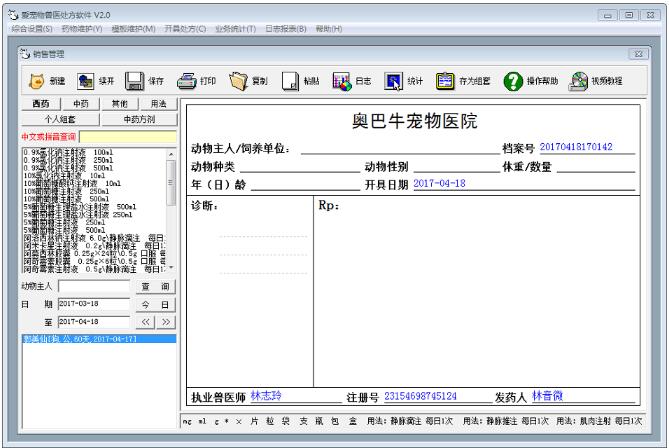Save the prescription with the 保存 icon

(136, 82)
